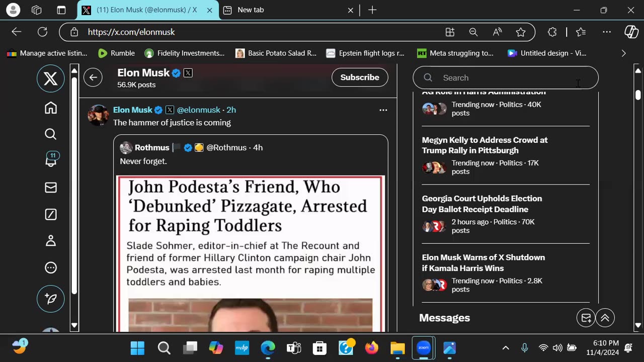Click the Zoom magnifier in address bar
This screenshot has height=362, width=644.
coord(473,32)
